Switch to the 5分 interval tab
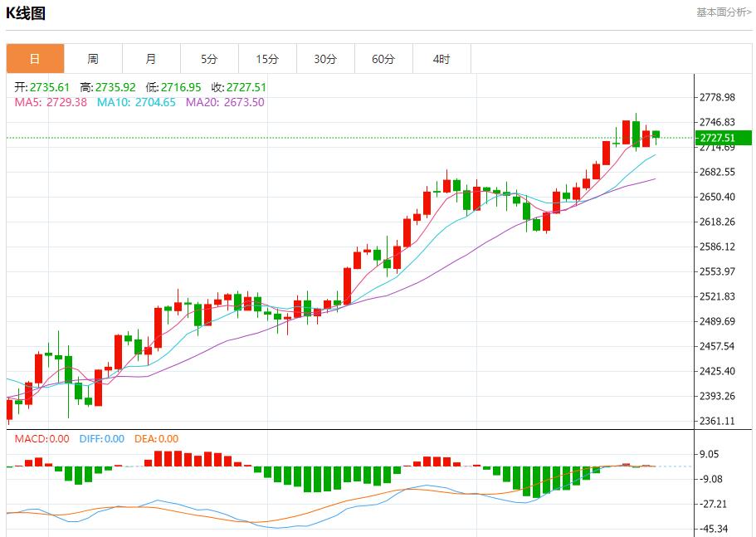Image resolution: width=756 pixels, height=537 pixels. (x=209, y=59)
